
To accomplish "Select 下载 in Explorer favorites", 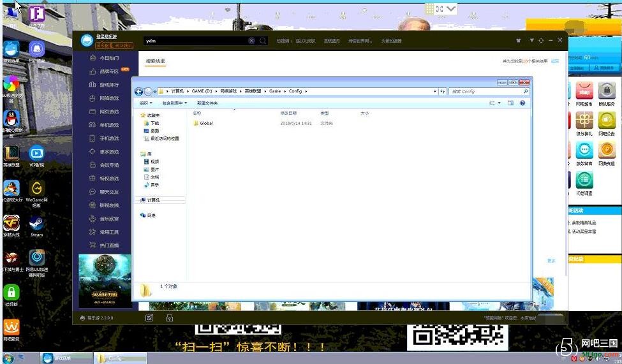I will [x=152, y=123].
